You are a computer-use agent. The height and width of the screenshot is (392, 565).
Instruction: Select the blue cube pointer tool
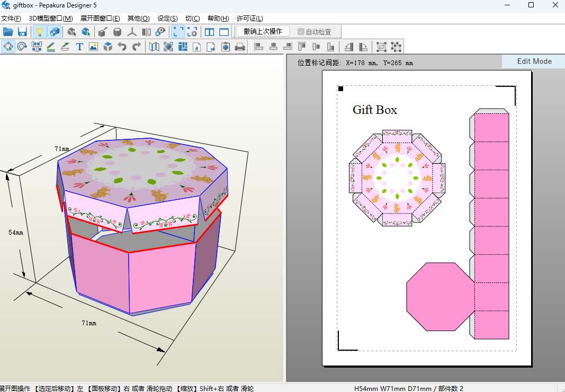tap(86, 32)
